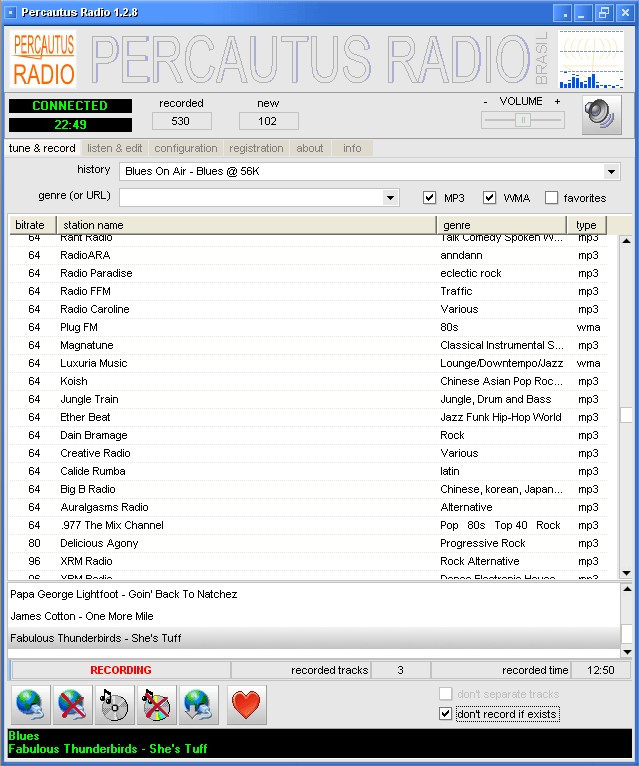639x766 pixels.
Task: Select the .977 The Mix Channel row
Action: 309,525
